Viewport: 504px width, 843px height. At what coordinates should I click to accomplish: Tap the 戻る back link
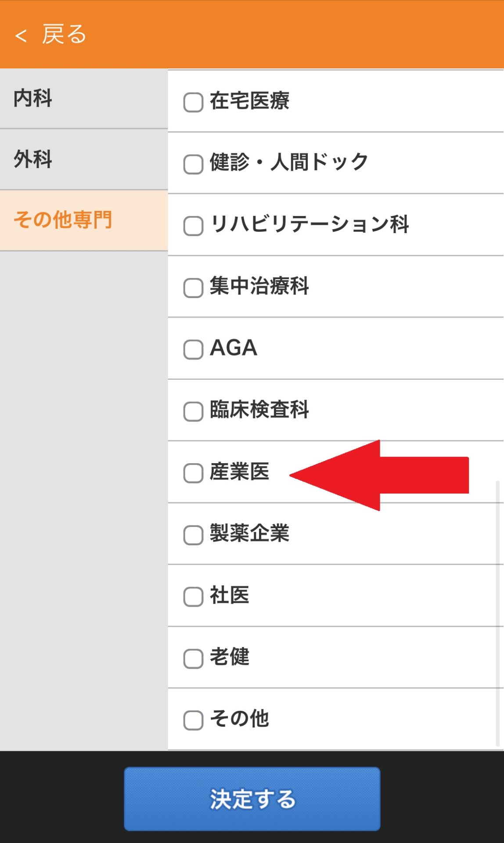pos(64,35)
